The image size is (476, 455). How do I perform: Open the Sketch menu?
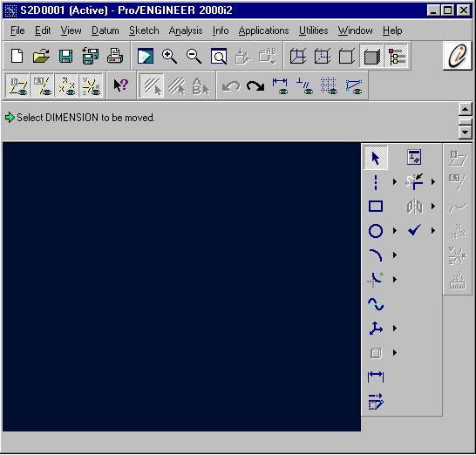(144, 31)
